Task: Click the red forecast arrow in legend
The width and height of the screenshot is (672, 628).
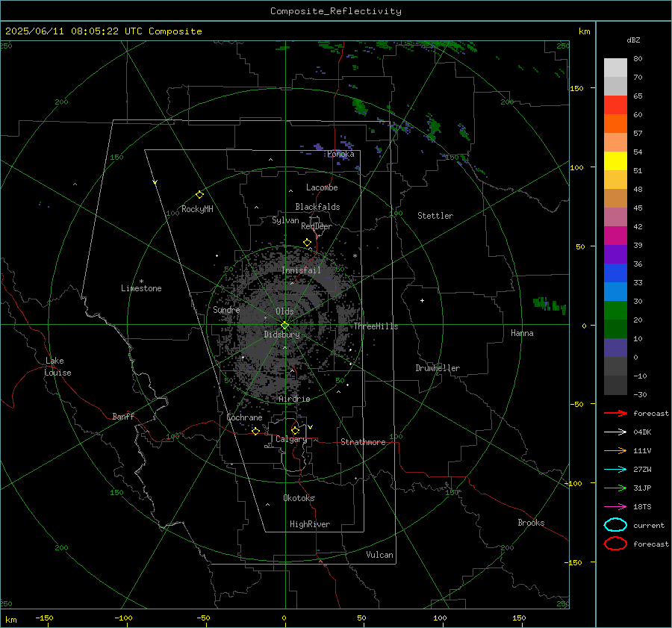Action: pyautogui.click(x=615, y=413)
